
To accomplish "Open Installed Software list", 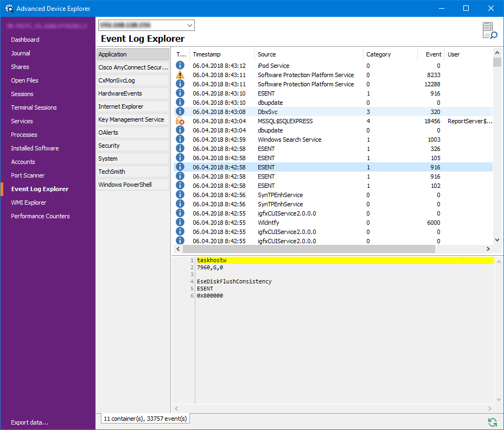I will (35, 148).
